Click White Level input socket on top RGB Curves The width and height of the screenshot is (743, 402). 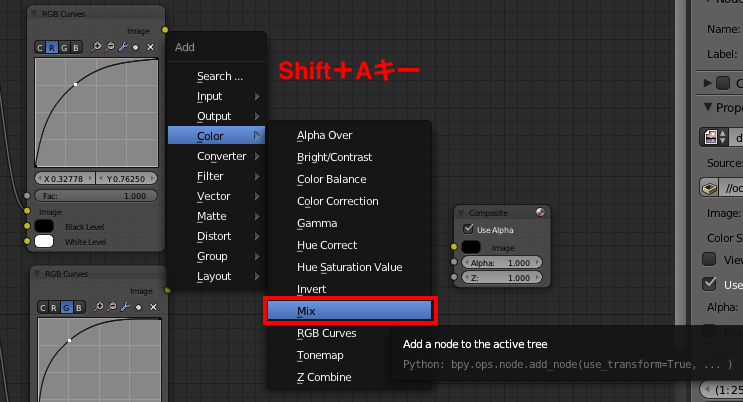[x=27, y=241]
